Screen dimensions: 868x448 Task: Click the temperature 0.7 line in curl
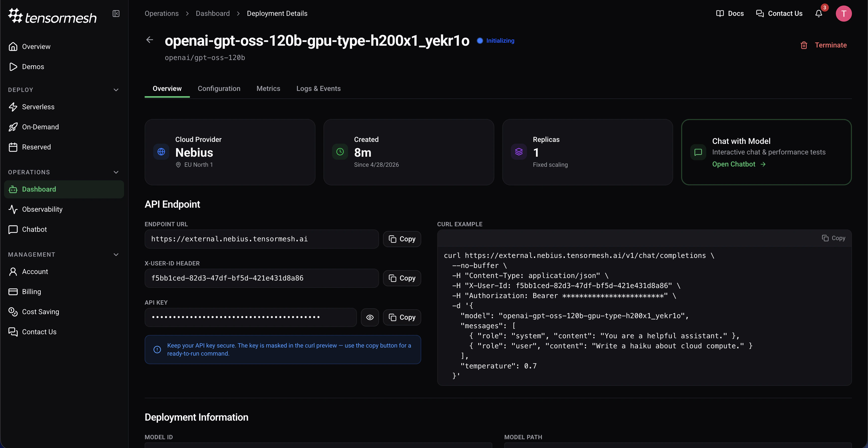499,366
